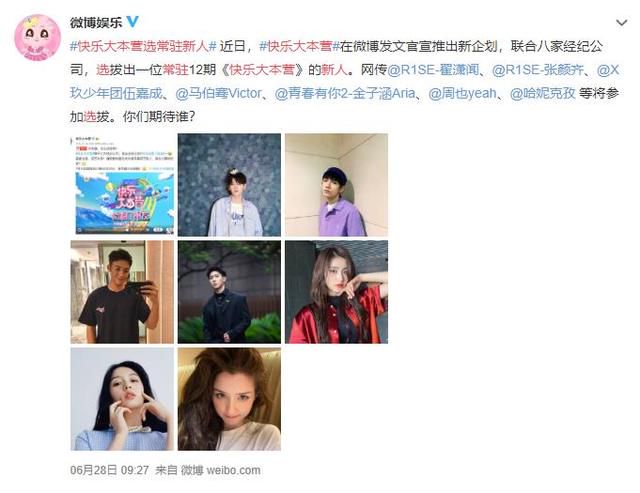The image size is (640, 493).
Task: Open the @青春有你2-金子涵Aria mention
Action: pos(345,93)
